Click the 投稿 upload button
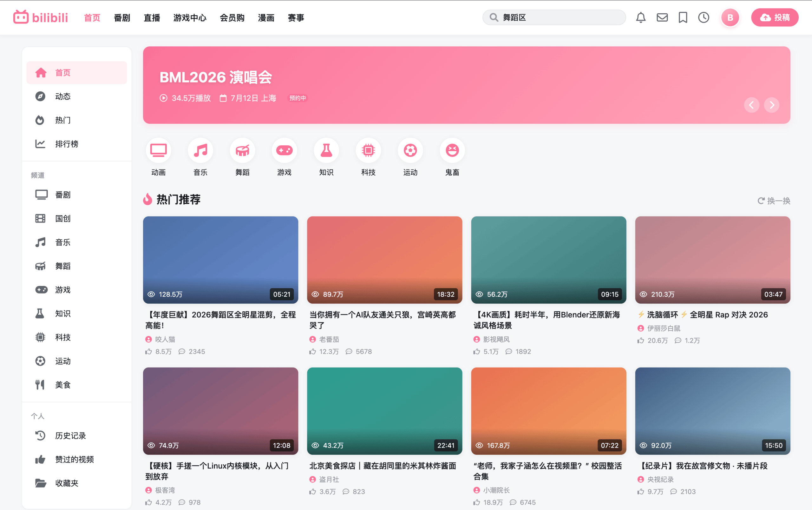Image resolution: width=812 pixels, height=510 pixels. [775, 17]
